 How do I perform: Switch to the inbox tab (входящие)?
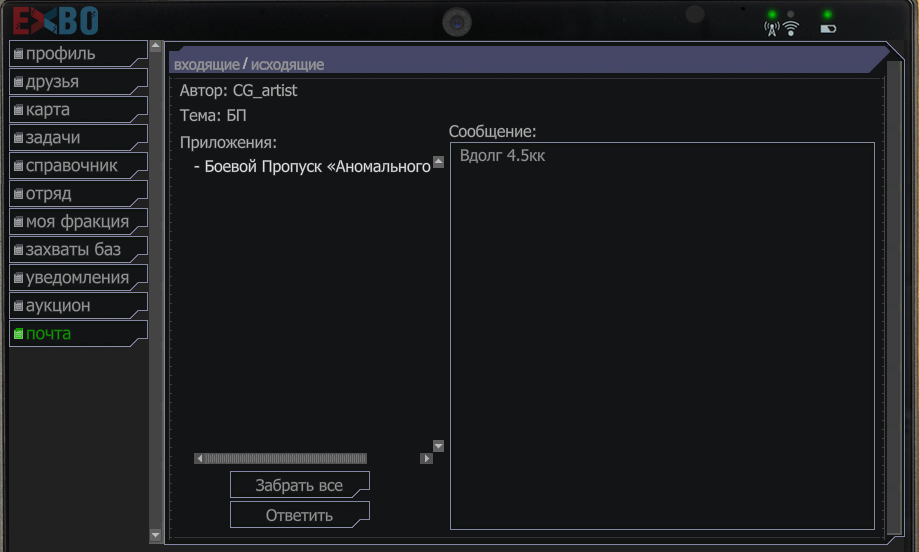pyautogui.click(x=206, y=64)
